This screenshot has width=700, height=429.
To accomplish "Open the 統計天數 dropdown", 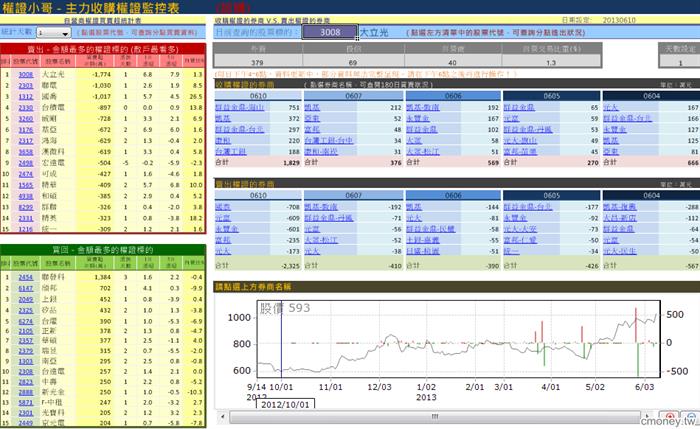I will [x=66, y=33].
